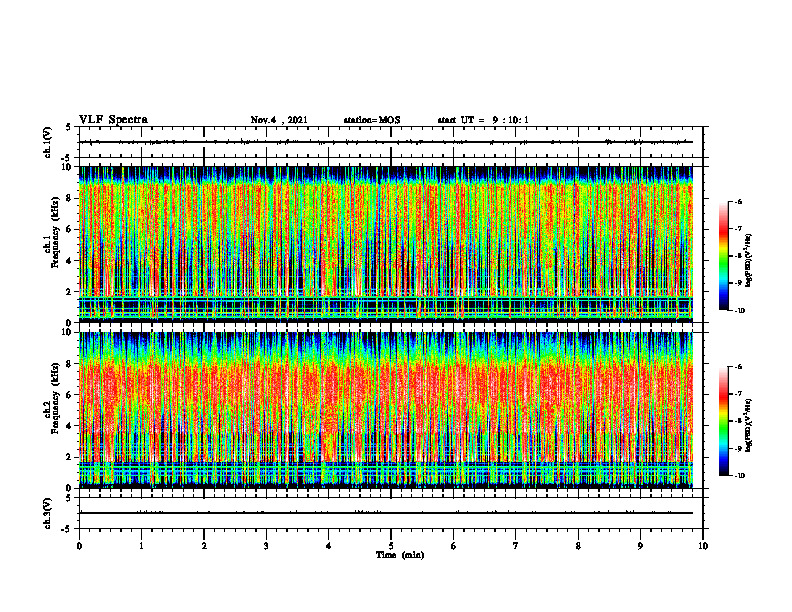Select the ch.1 "Frequency (kHz)" axis label

click(55, 232)
